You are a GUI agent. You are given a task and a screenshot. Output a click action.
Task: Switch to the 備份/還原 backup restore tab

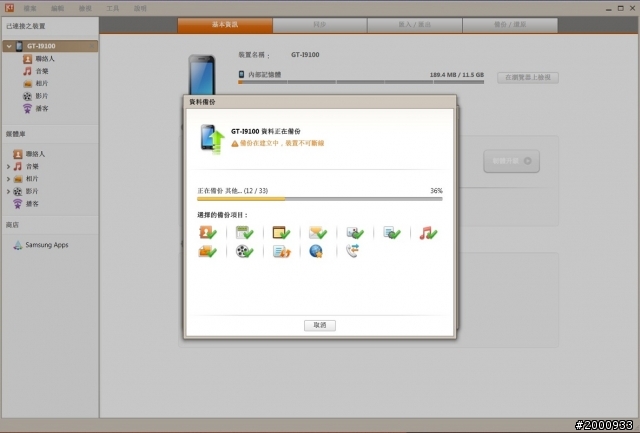(510, 25)
